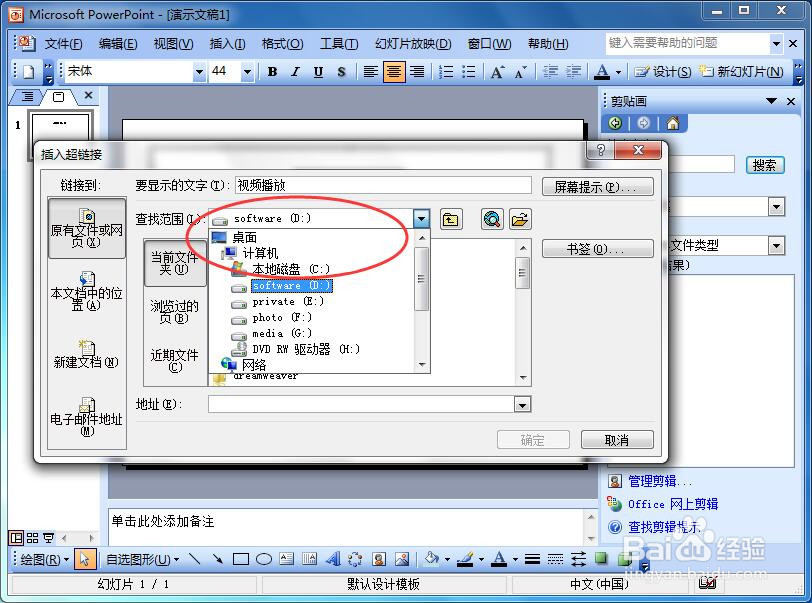Collapse the look-in (查找范围) dropdown arrow
Image resolution: width=812 pixels, height=603 pixels.
click(422, 219)
